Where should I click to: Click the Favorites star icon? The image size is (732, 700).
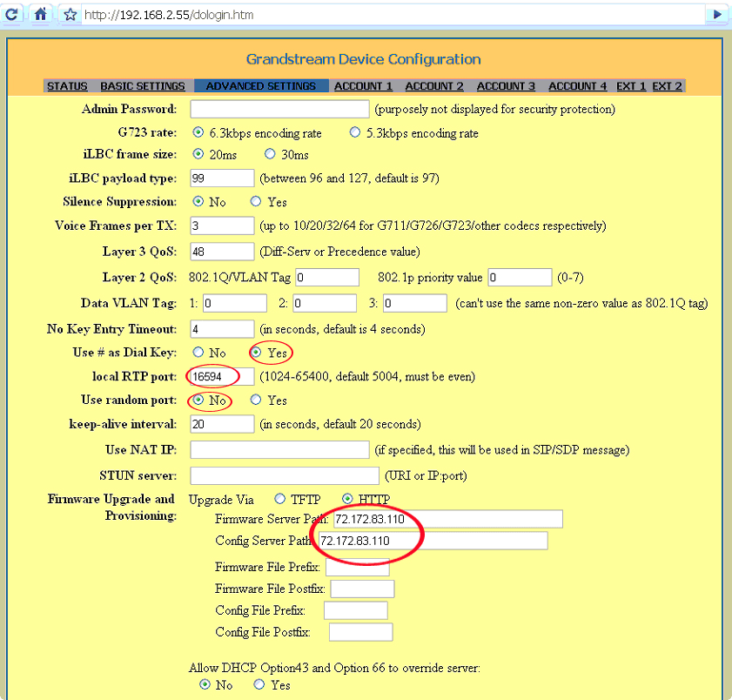(x=69, y=14)
